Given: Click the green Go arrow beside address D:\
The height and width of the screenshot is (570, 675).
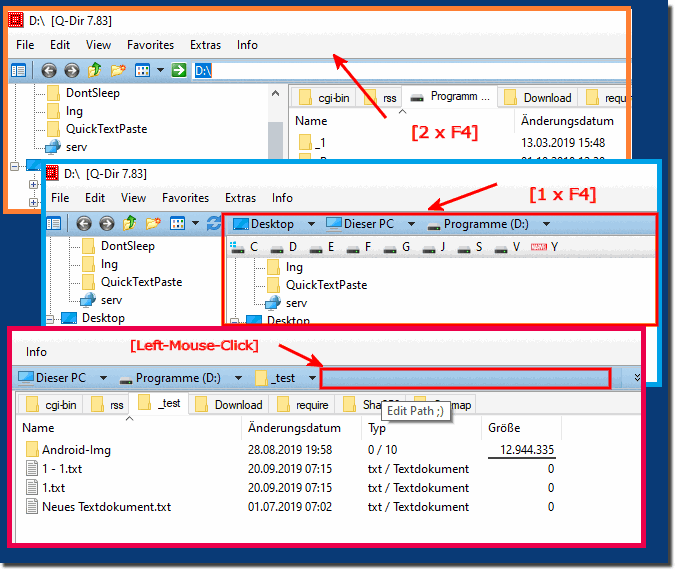Looking at the screenshot, I should pos(179,70).
